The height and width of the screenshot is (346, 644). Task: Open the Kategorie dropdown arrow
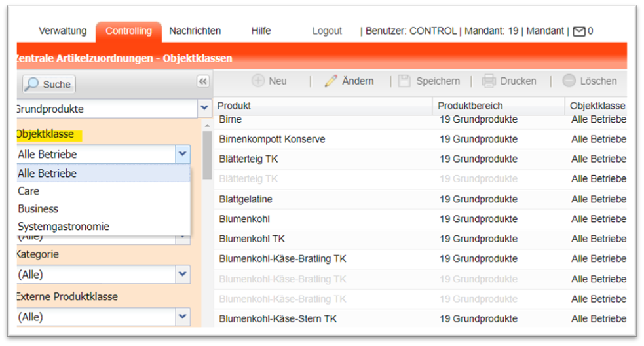pyautogui.click(x=183, y=275)
